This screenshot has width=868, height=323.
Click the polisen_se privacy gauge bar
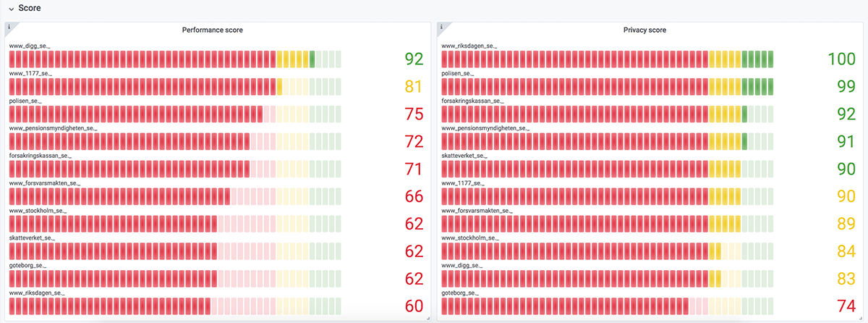(x=608, y=87)
